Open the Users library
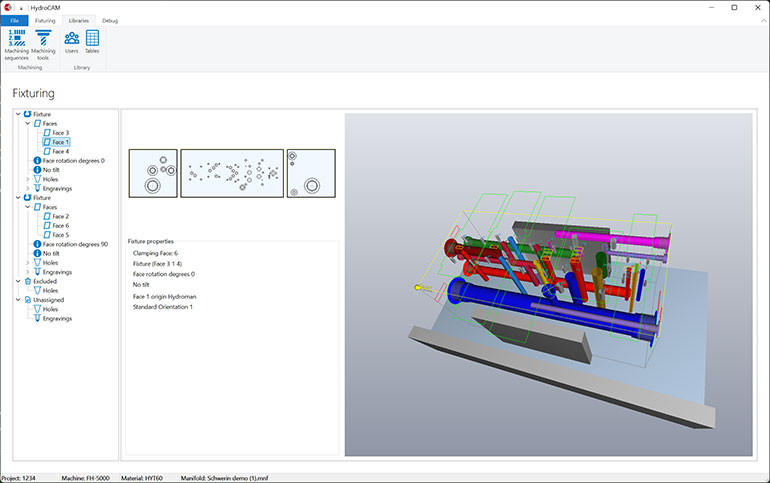 72,42
